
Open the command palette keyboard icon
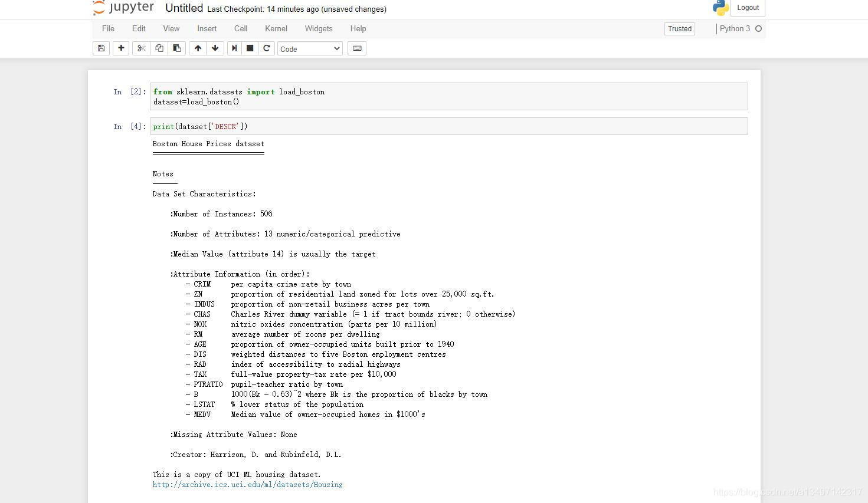click(357, 48)
